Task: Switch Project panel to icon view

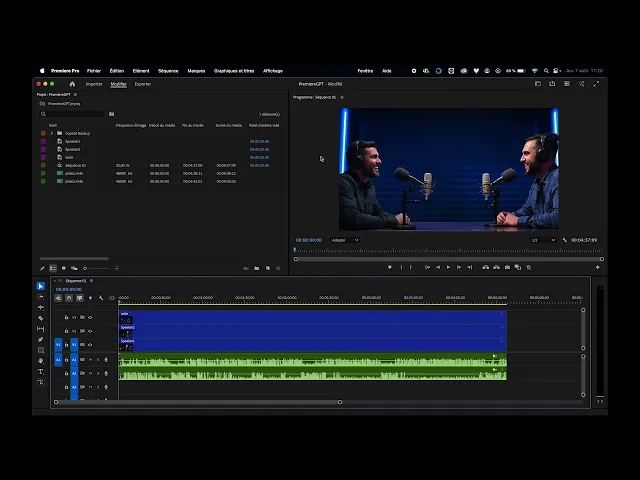Action: point(64,268)
